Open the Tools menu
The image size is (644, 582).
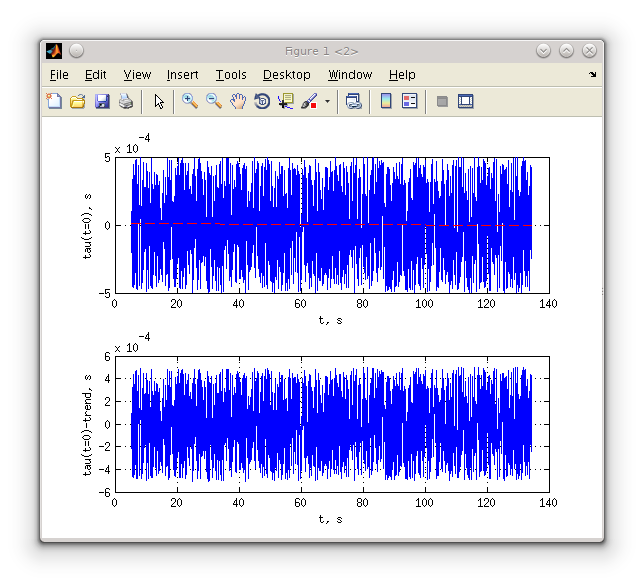click(230, 75)
